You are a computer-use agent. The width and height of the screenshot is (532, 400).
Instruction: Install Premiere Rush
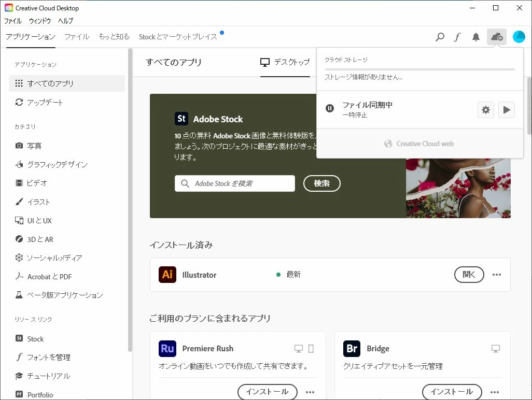(x=268, y=392)
